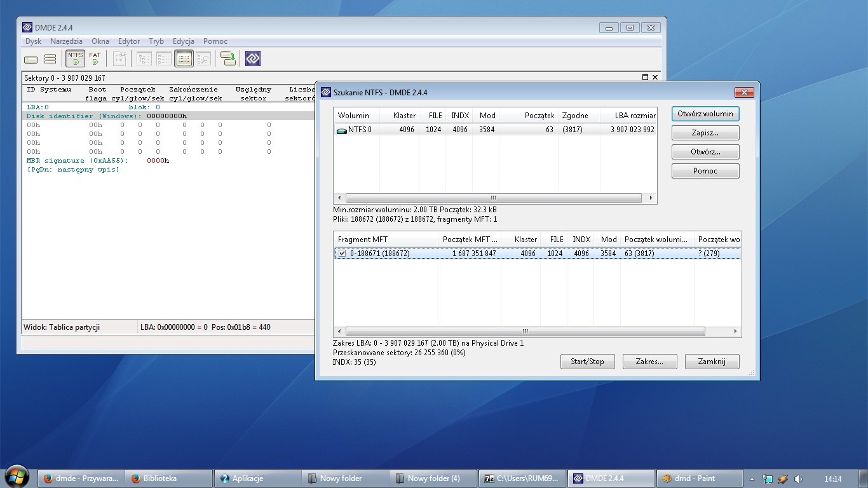Viewport: 868px width, 488px height.
Task: Click the volume speaker tray icon
Action: (x=798, y=478)
